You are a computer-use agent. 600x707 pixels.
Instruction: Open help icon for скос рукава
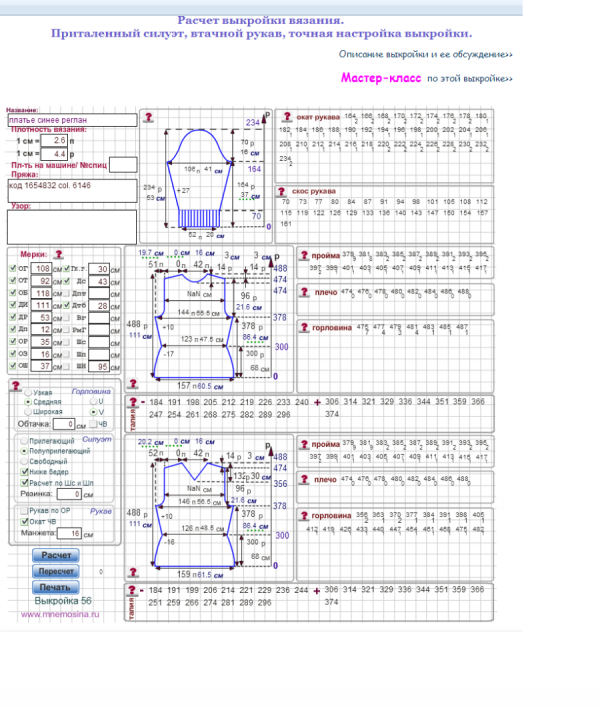pos(284,189)
